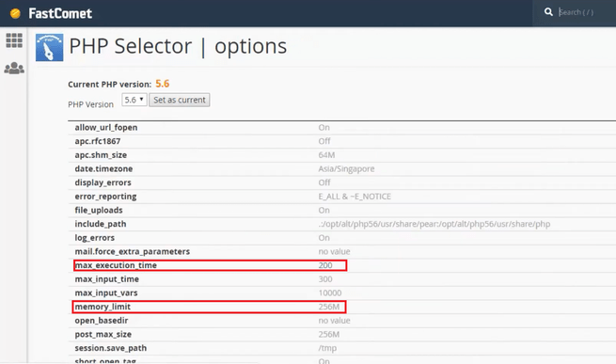Edit the apc.shm_size 64M value
This screenshot has height=364, width=616.
326,155
